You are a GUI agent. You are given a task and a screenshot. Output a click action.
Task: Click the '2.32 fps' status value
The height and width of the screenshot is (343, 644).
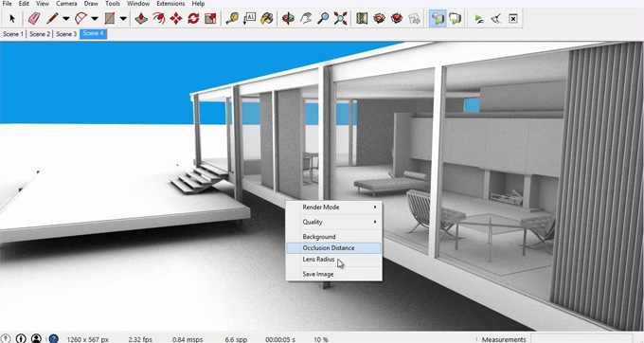point(140,340)
